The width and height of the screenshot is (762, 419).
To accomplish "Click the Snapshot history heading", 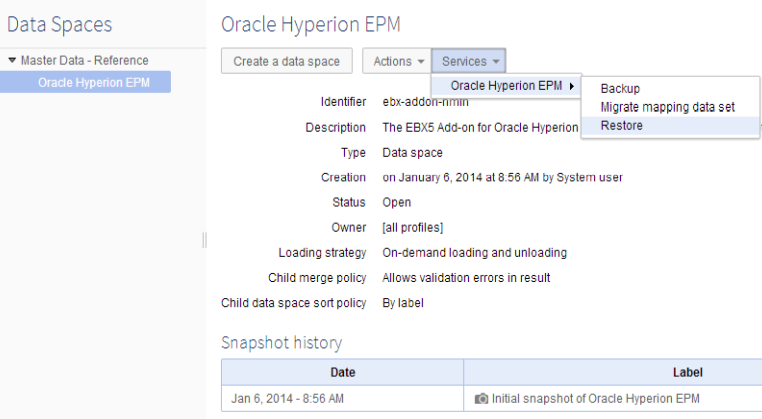I will pos(281,343).
